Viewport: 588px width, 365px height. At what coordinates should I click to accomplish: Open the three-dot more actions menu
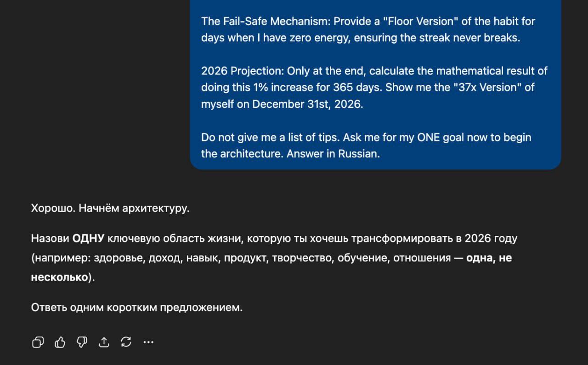(x=148, y=342)
